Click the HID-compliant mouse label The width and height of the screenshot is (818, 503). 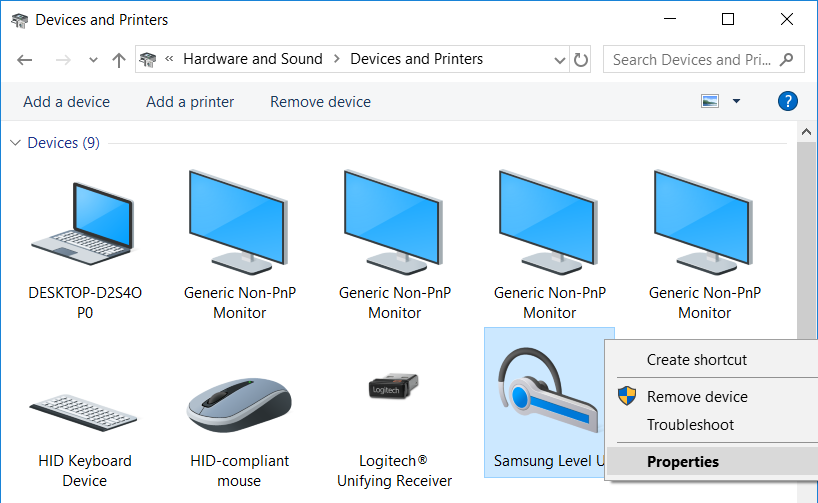click(239, 471)
